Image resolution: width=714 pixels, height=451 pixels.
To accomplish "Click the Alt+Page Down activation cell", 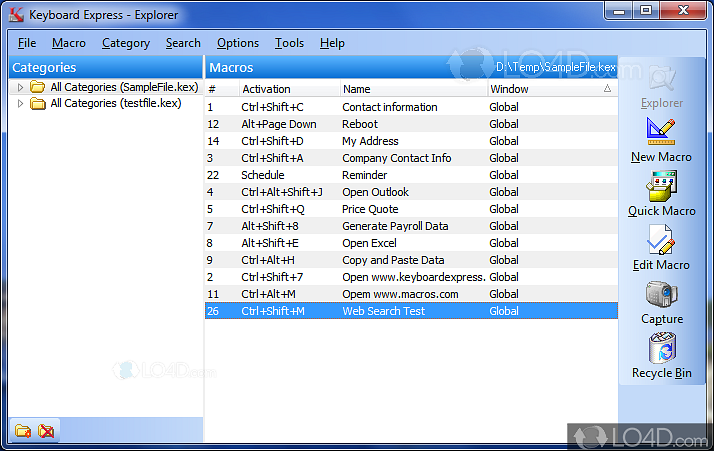I will [279, 124].
